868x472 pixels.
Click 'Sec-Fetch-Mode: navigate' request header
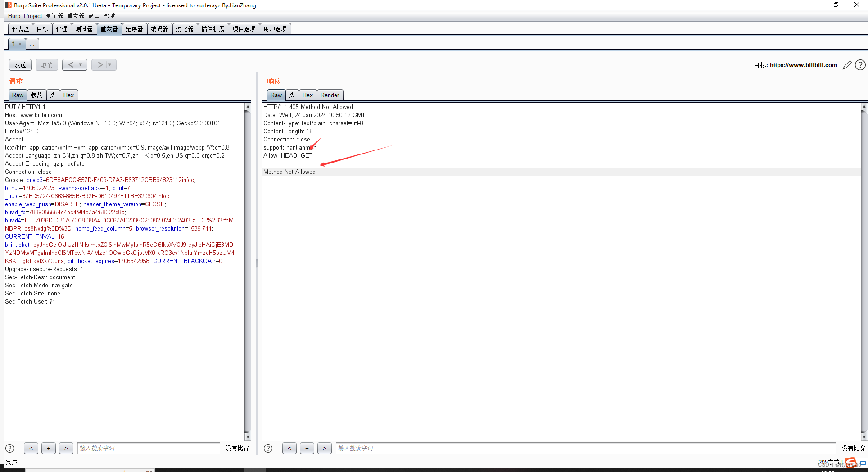tap(39, 285)
